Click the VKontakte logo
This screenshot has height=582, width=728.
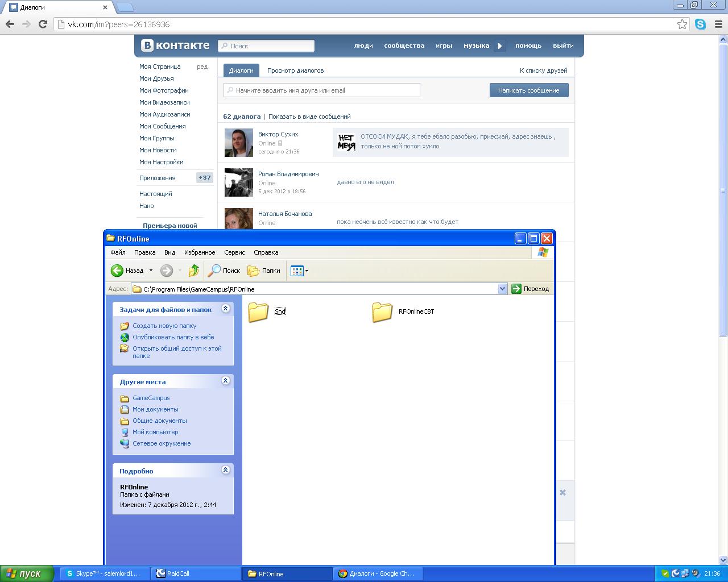175,45
